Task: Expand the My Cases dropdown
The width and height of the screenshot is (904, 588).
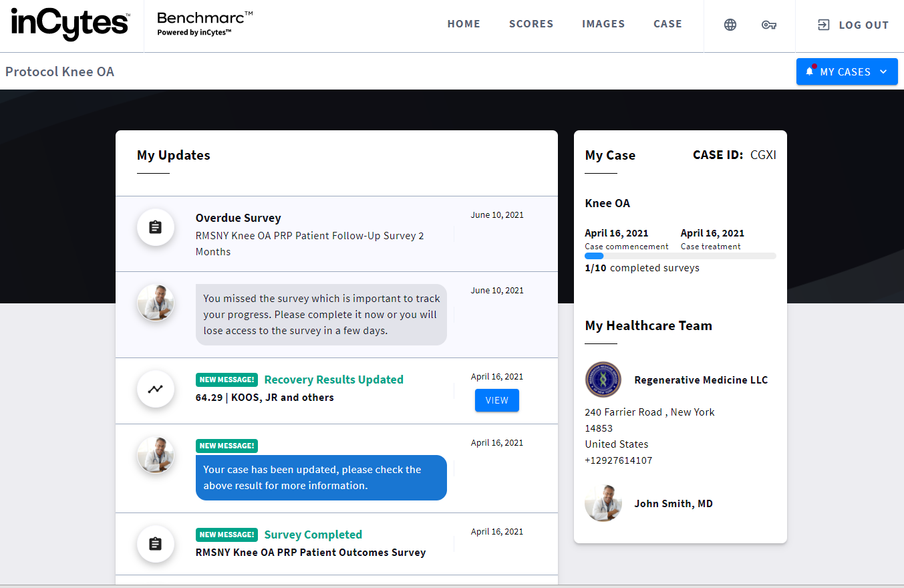Action: (x=883, y=71)
